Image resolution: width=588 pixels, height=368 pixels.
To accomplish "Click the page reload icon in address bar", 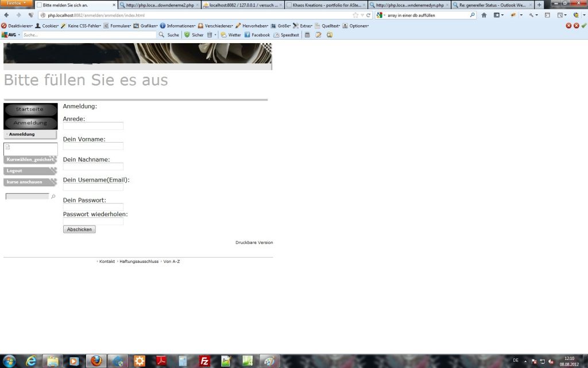I will [x=369, y=15].
